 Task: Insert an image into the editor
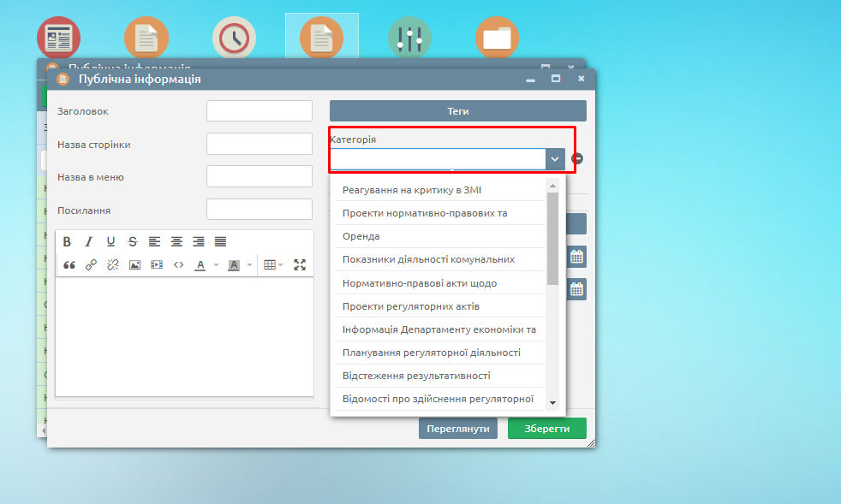134,265
